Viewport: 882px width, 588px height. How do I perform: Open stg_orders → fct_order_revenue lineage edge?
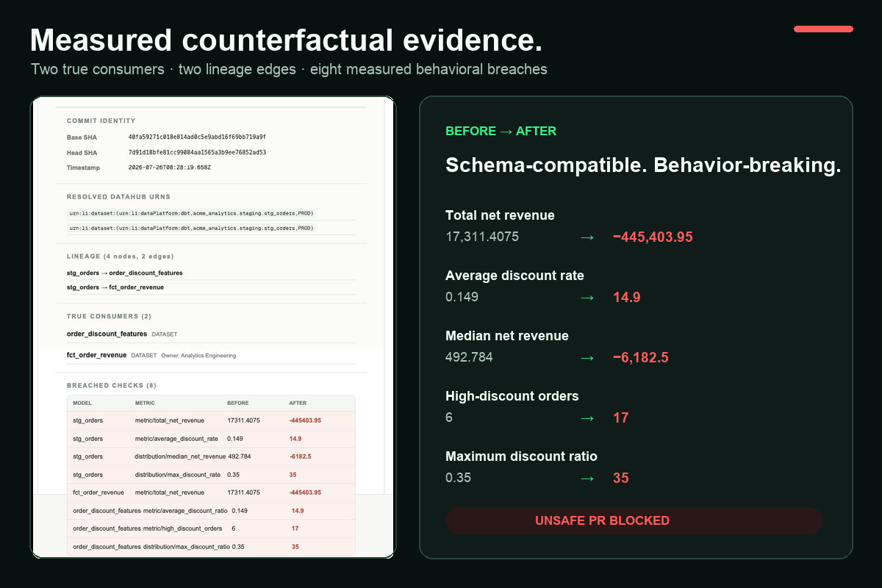115,287
